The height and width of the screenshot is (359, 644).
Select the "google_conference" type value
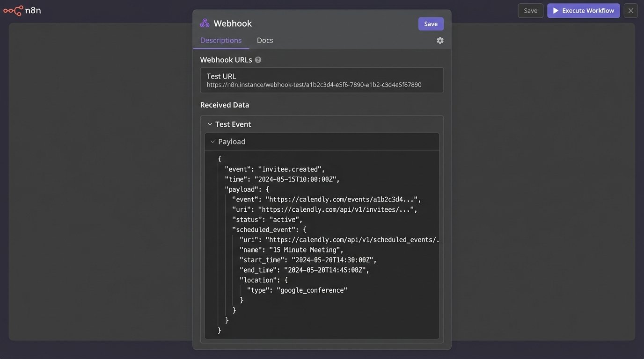[312, 290]
